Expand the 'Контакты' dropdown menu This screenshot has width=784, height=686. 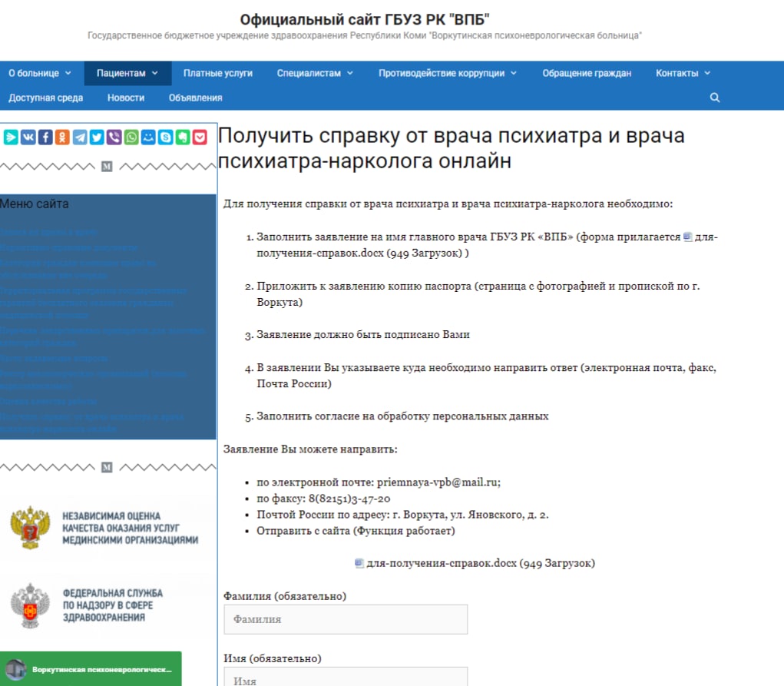pyautogui.click(x=683, y=73)
